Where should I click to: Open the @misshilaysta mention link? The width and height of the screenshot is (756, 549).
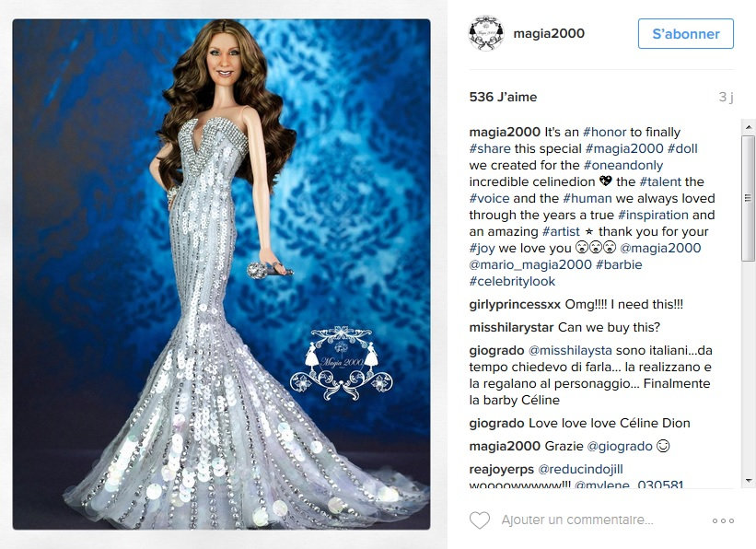[x=570, y=351]
